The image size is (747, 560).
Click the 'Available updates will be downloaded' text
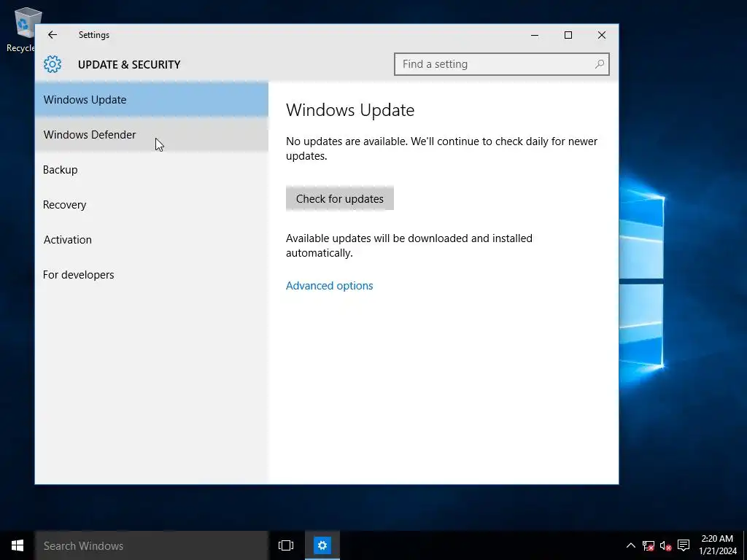(409, 245)
